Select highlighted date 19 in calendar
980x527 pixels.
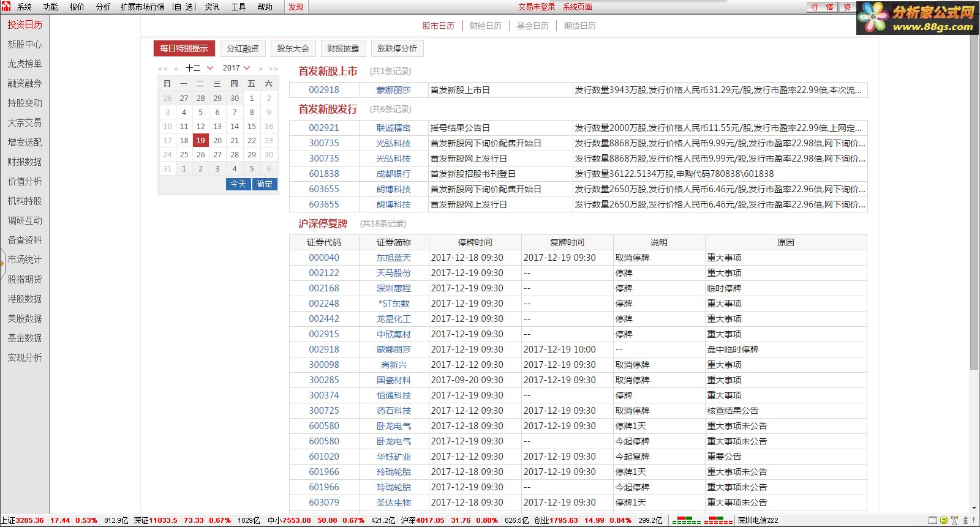click(x=200, y=140)
